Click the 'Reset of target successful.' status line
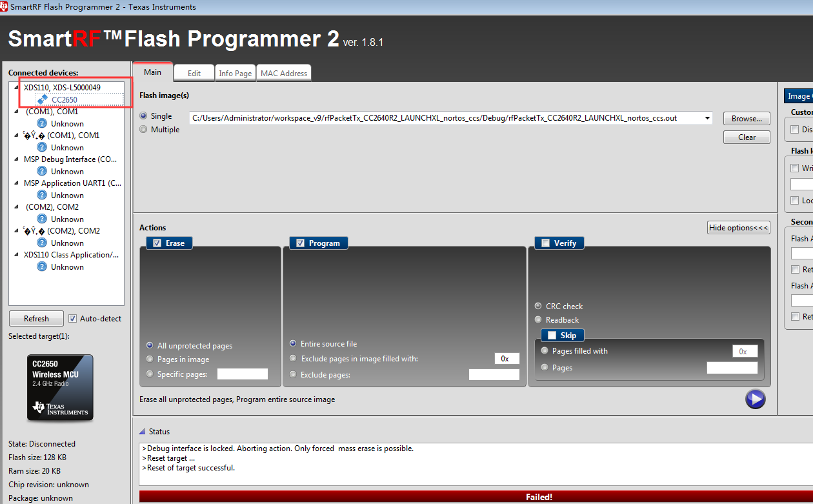 tap(188, 468)
